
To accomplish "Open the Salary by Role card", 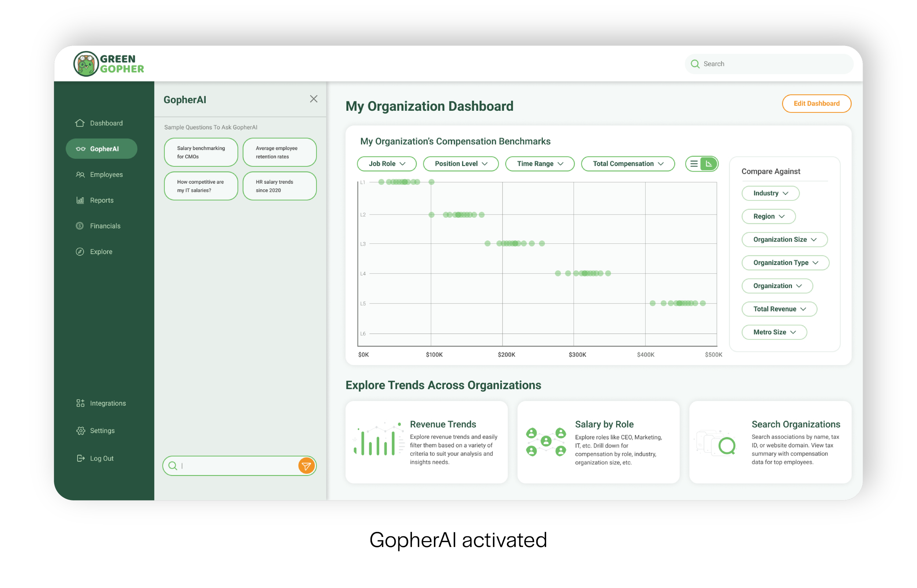I will (598, 442).
